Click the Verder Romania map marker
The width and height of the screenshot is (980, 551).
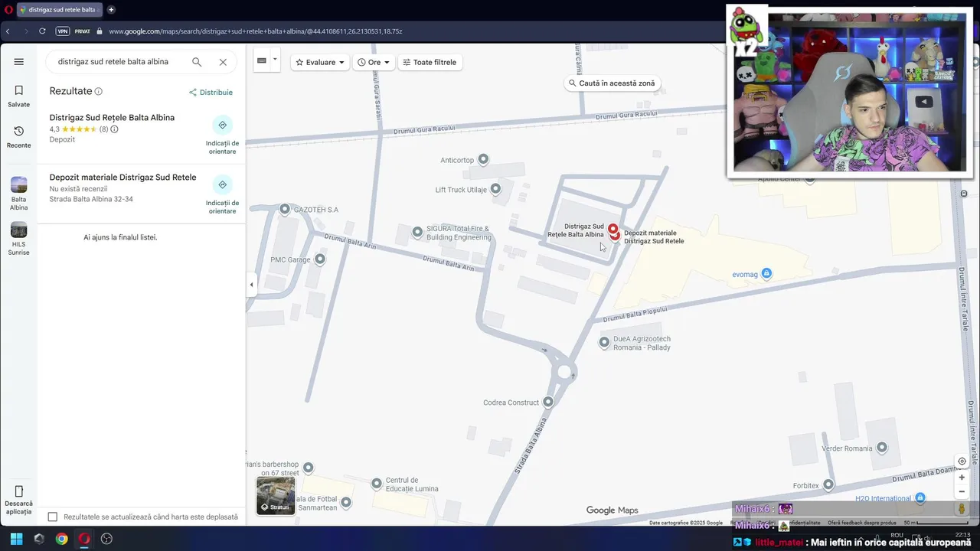[882, 447]
